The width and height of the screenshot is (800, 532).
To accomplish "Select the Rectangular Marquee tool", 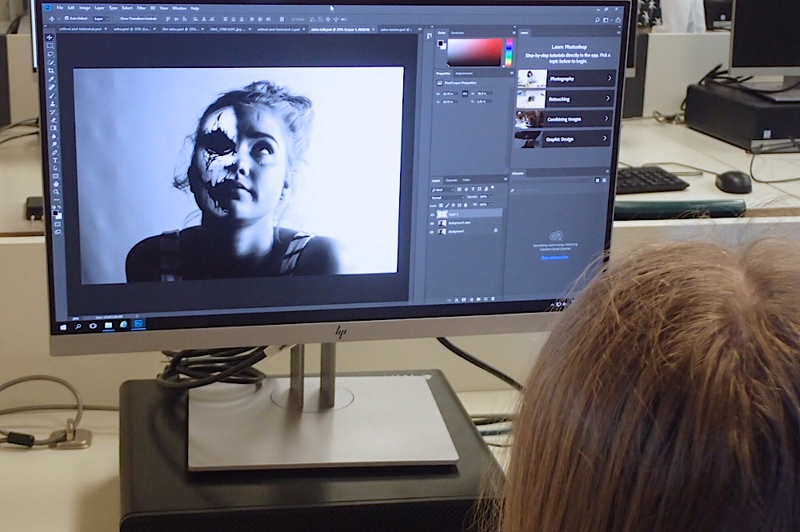I will pos(50,46).
